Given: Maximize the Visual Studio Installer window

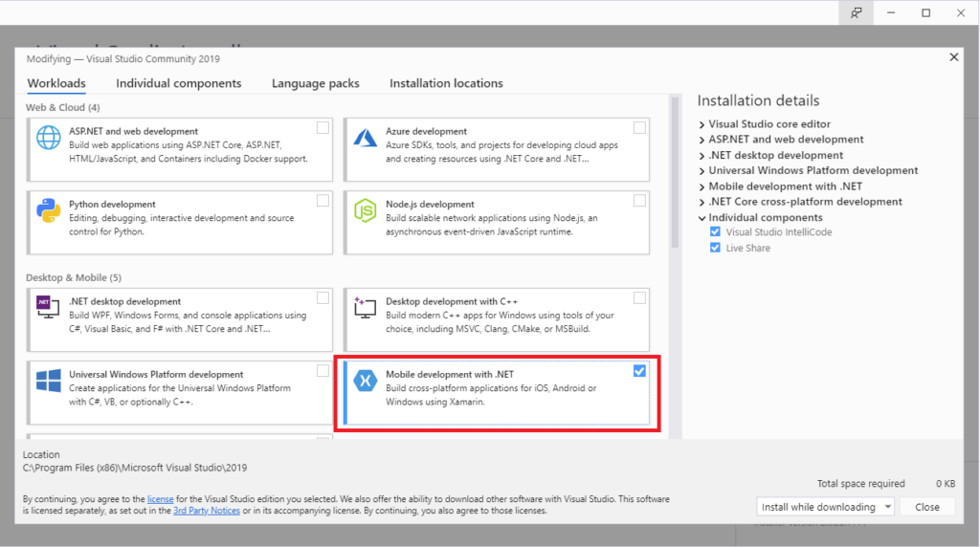Looking at the screenshot, I should 925,12.
